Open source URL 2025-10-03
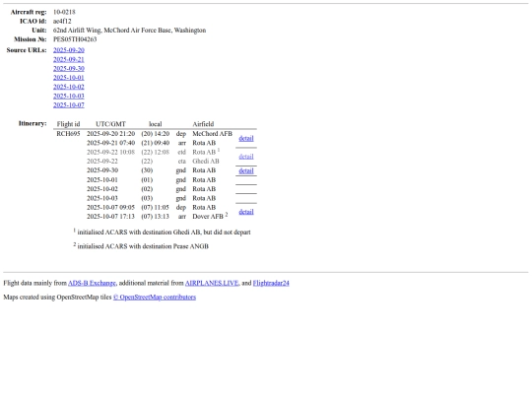The image size is (532, 399). click(x=69, y=96)
